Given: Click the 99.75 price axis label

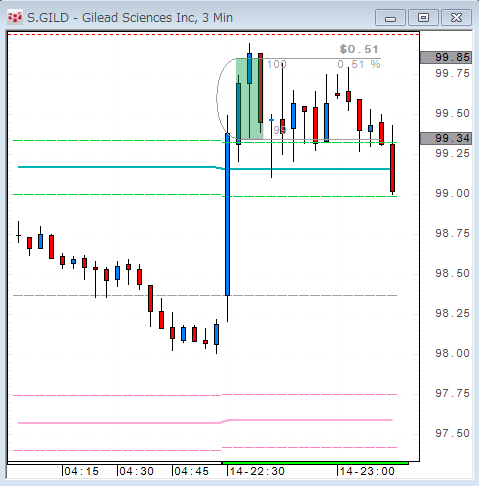Looking at the screenshot, I should (x=452, y=73).
